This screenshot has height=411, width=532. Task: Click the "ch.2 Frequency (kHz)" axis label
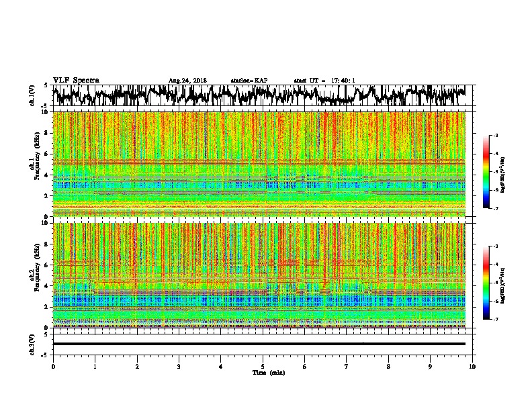coord(36,269)
